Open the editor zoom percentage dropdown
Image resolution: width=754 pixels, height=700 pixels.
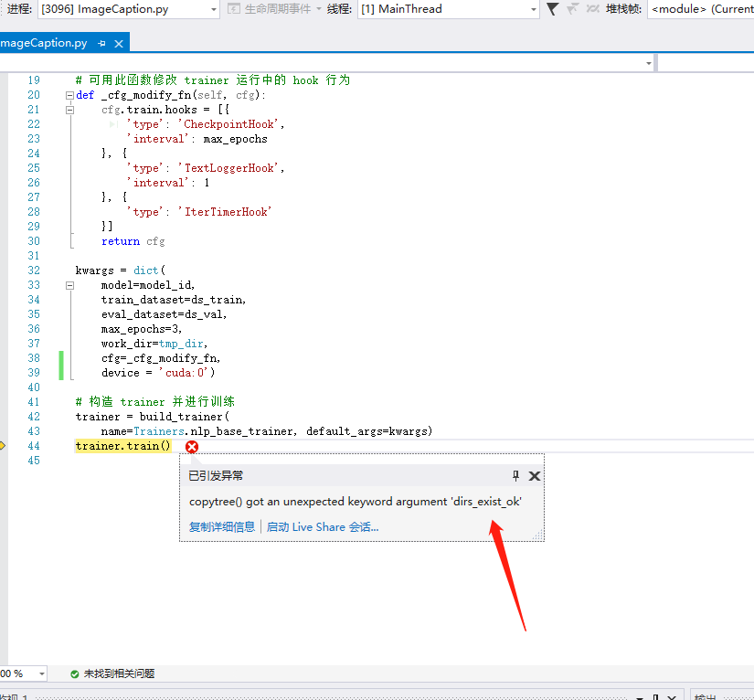click(42, 673)
